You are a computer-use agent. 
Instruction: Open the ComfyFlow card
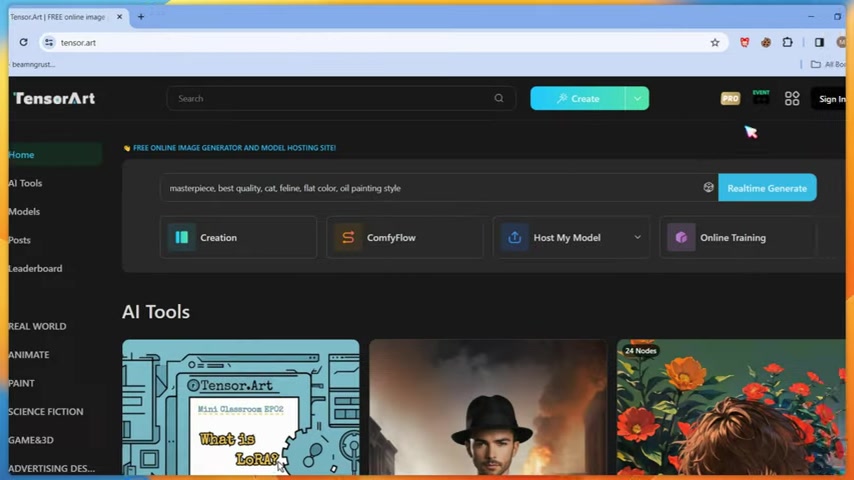tap(405, 238)
